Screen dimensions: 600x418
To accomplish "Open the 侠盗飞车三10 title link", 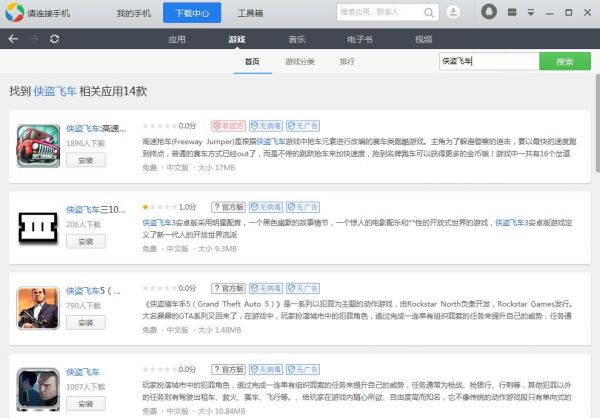I will (x=96, y=209).
